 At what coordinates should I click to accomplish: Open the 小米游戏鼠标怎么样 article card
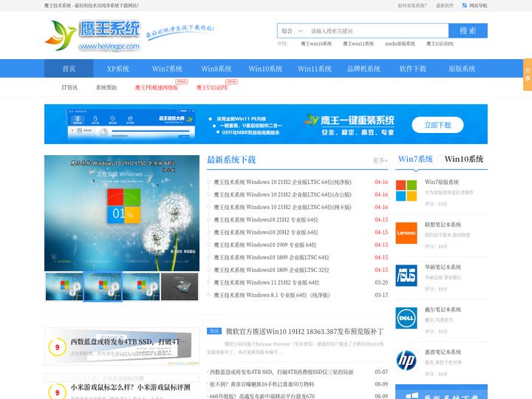pyautogui.click(x=122, y=387)
